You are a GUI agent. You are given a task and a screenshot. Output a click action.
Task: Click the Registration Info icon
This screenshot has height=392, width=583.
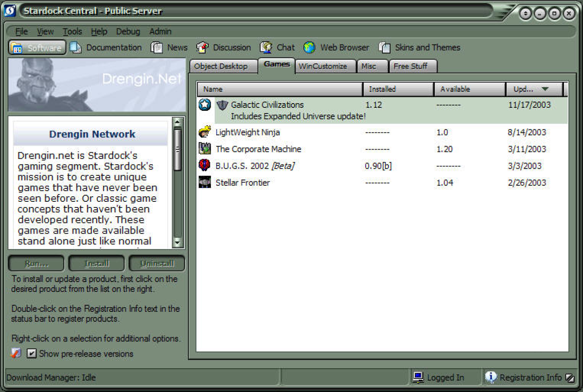pyautogui.click(x=491, y=377)
